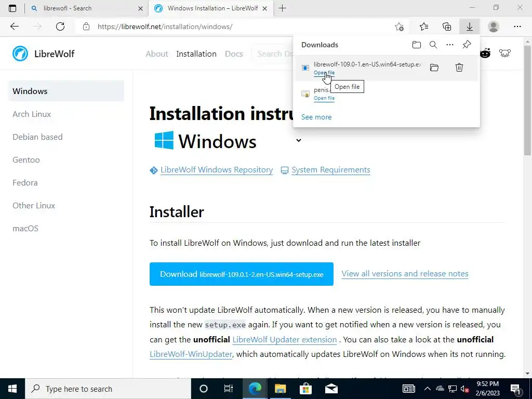Click the address bar URL
532x399 pixels.
click(x=165, y=26)
